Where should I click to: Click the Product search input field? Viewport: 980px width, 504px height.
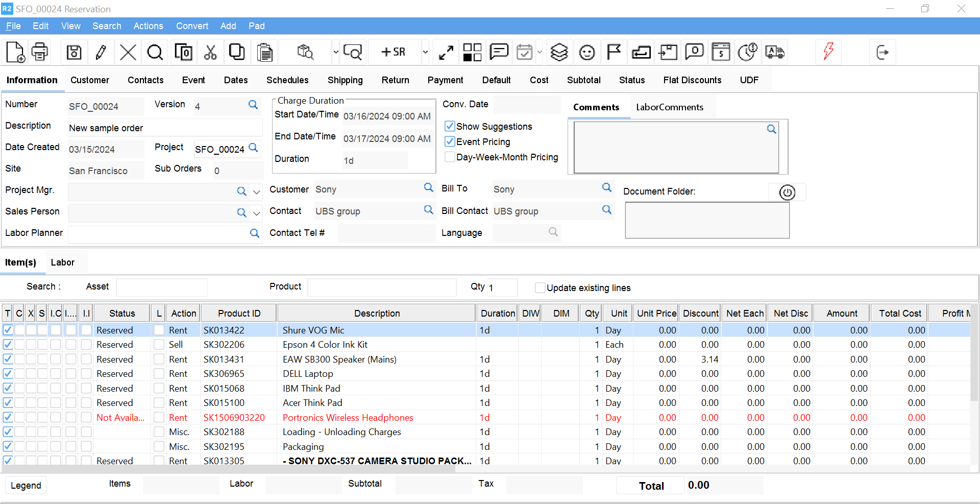(x=382, y=287)
